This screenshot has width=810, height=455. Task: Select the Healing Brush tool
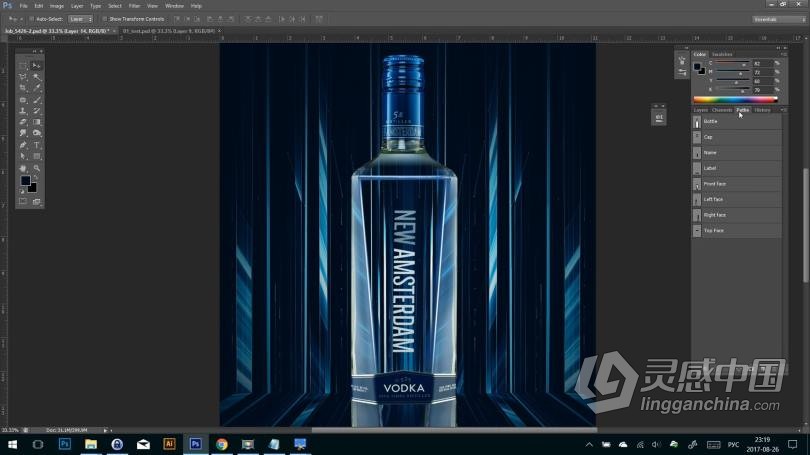(23, 100)
